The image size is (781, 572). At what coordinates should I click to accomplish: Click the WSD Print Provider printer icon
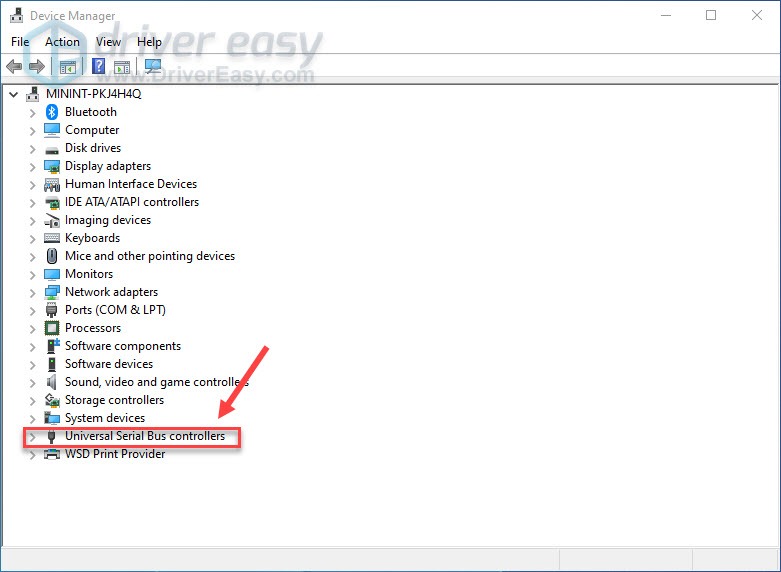52,454
